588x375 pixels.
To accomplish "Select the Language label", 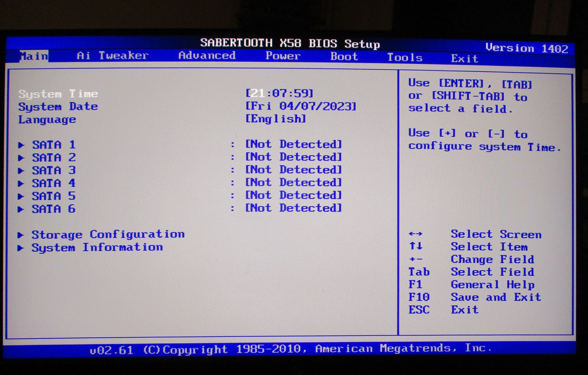I will 47,120.
